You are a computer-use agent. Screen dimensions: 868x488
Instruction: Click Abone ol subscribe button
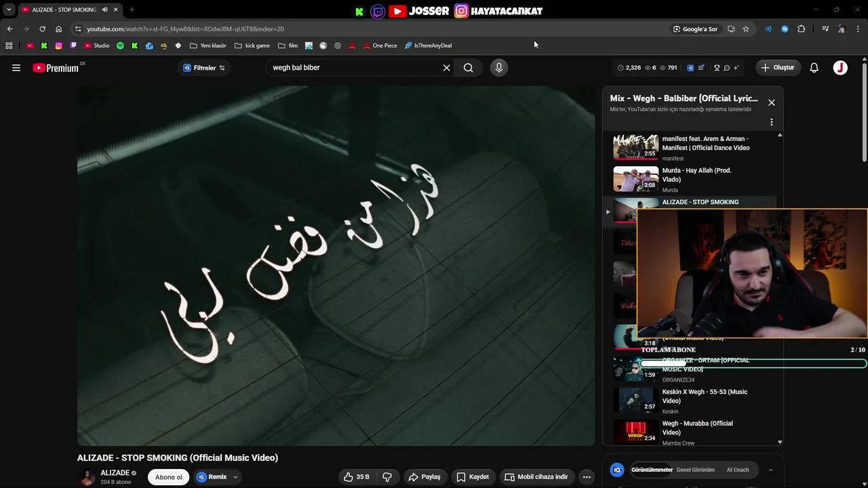(x=168, y=477)
